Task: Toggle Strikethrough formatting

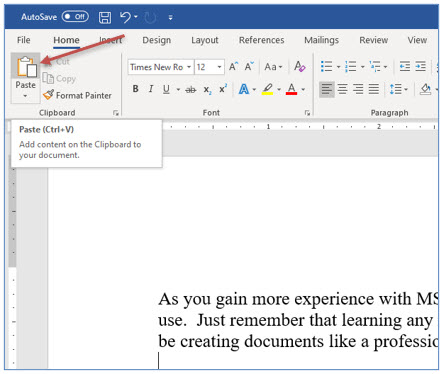Action: (191, 89)
